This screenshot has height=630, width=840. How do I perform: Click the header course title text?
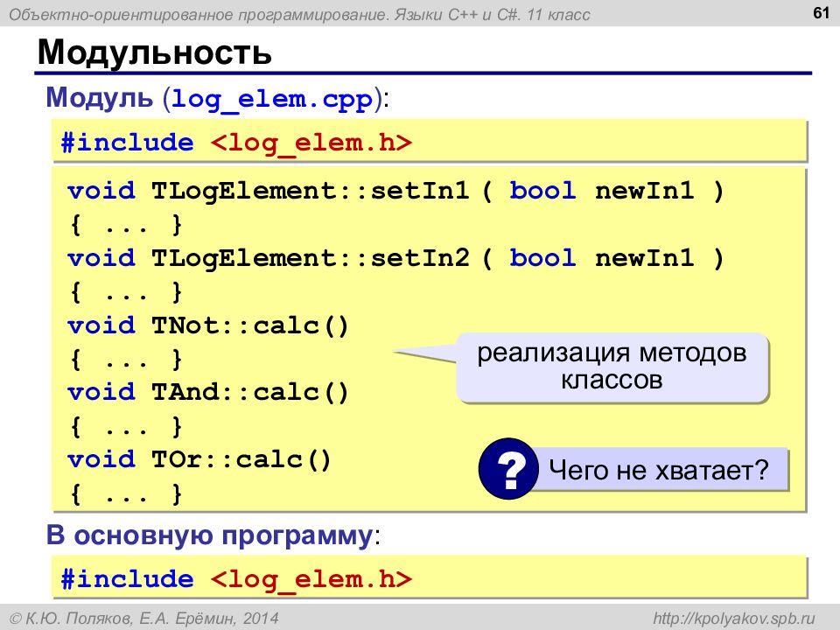299,15
